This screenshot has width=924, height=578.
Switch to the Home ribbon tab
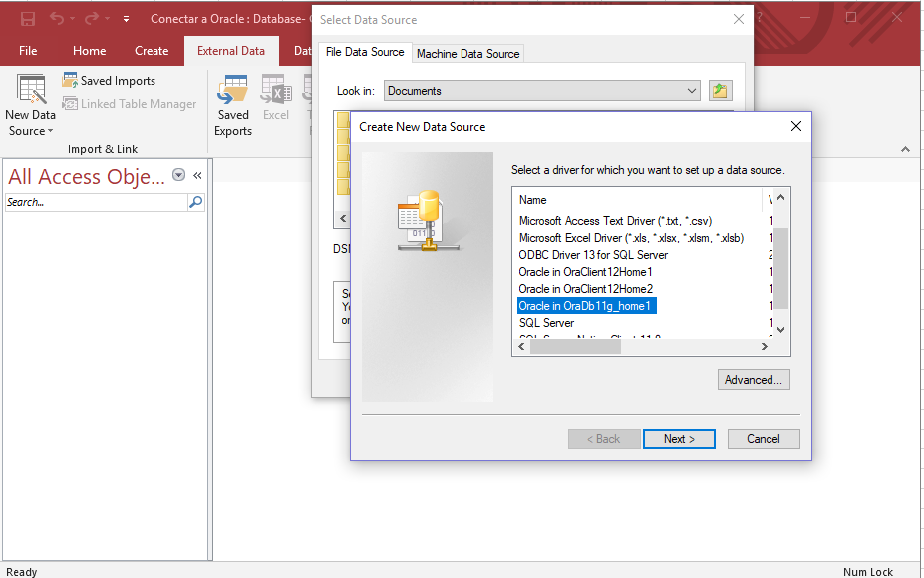click(89, 51)
